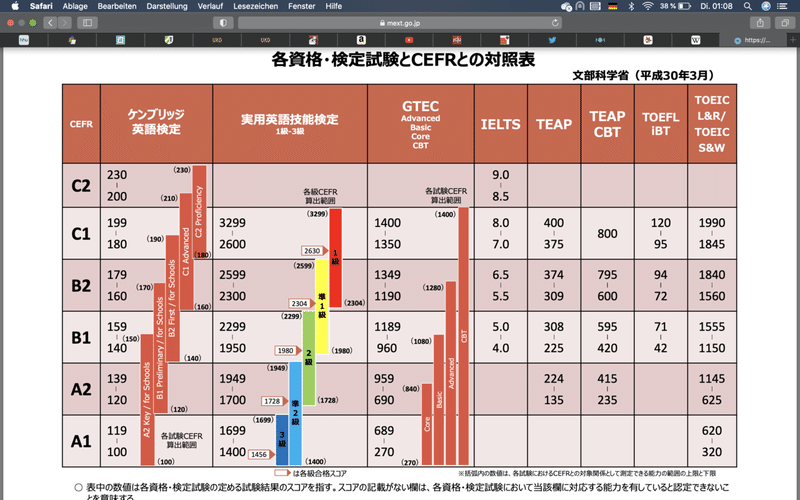The width and height of the screenshot is (800, 500).
Task: Click the TOEIC value 1990
Action: 712,223
